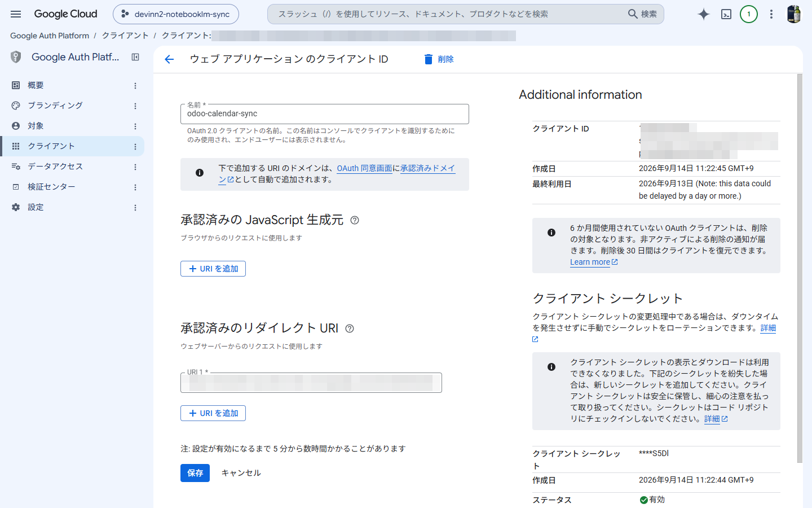Click the info icon in the secret download notice
The width and height of the screenshot is (812, 508).
(x=551, y=367)
